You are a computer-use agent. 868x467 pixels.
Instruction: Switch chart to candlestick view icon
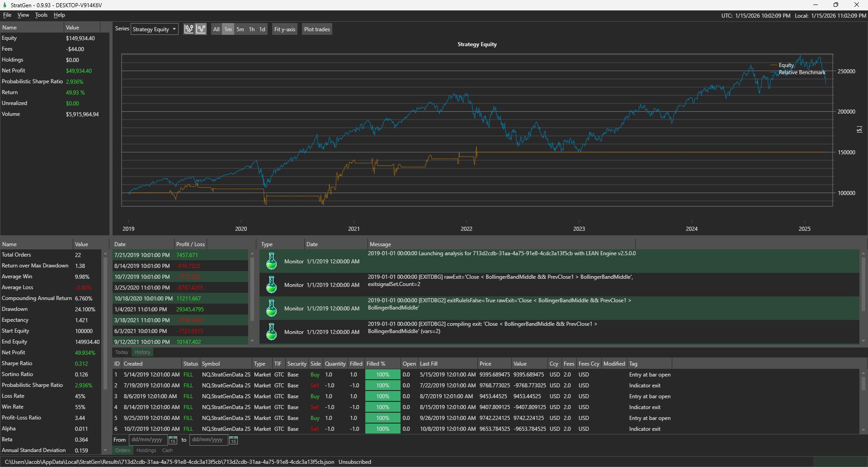tap(189, 29)
